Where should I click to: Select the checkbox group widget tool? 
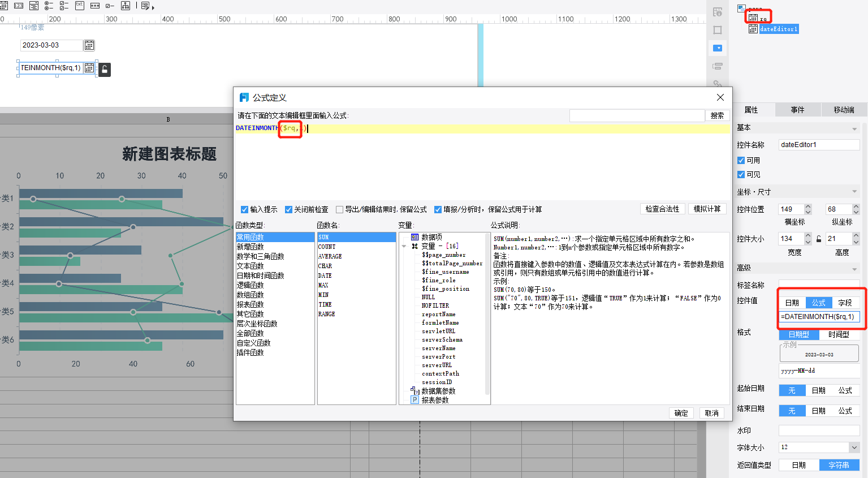[x=64, y=6]
